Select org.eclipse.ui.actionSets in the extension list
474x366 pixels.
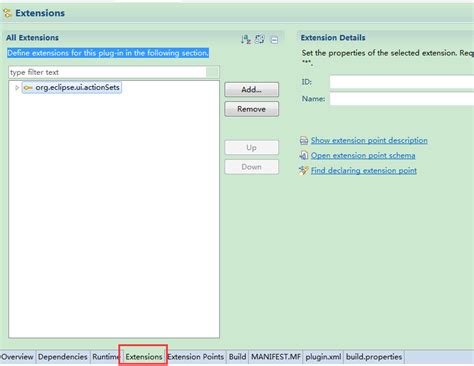click(77, 88)
